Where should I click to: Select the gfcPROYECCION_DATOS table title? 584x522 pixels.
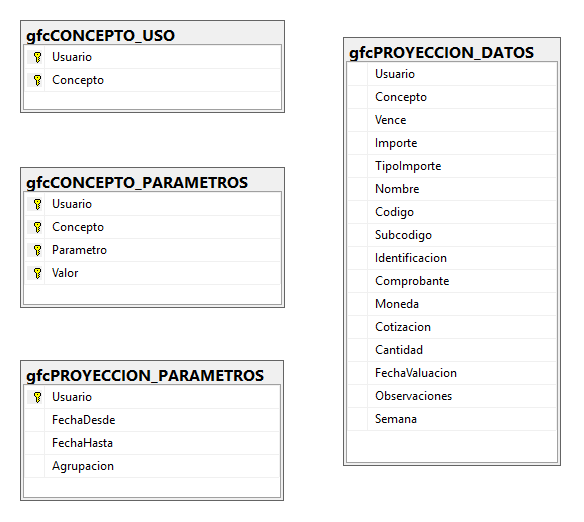441,52
